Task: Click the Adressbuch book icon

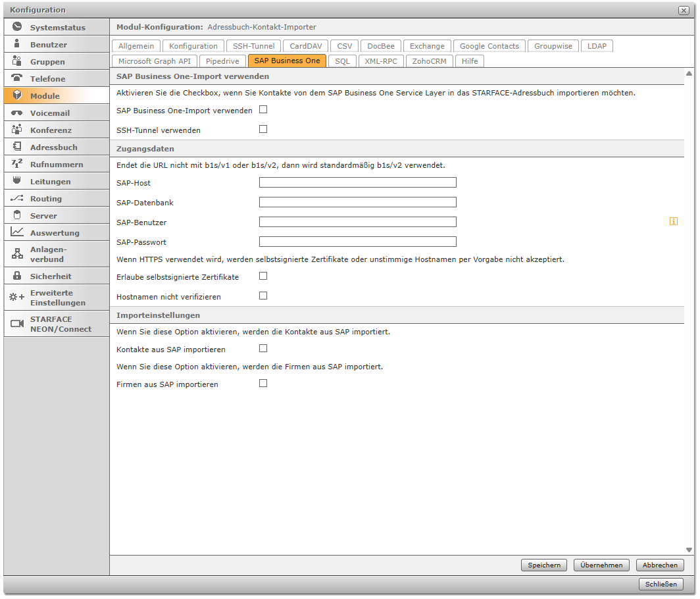Action: coord(17,147)
